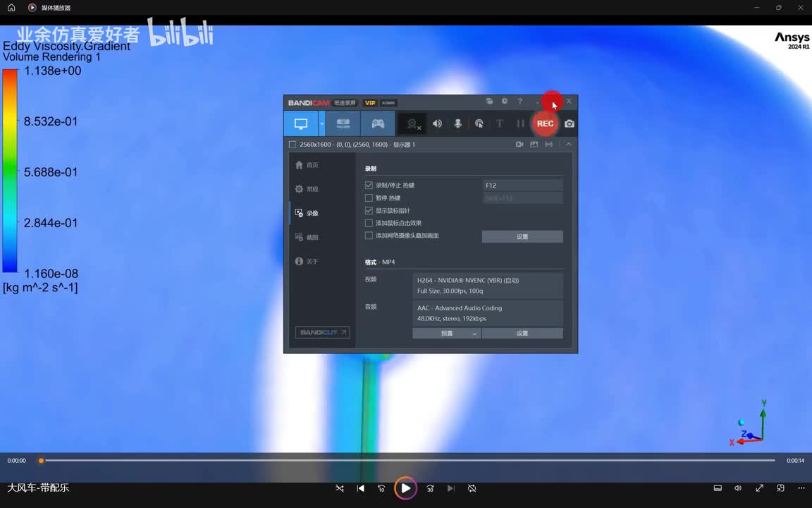Toggle 录制/停止 热键 checkbox
This screenshot has width=812, height=508.
(369, 185)
